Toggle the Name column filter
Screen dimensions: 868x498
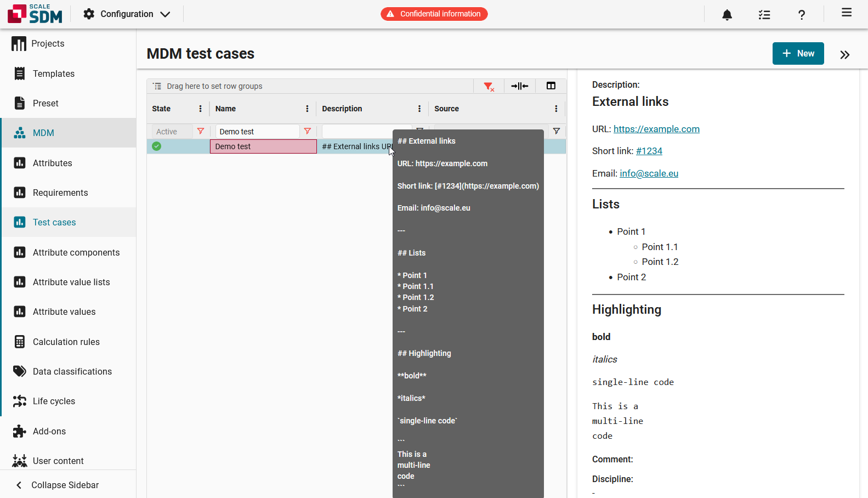(x=308, y=131)
